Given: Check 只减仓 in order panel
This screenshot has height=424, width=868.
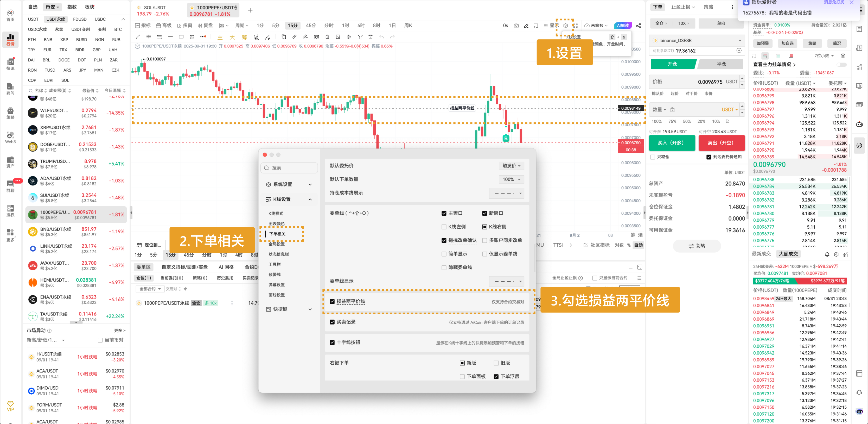Looking at the screenshot, I should pyautogui.click(x=653, y=157).
